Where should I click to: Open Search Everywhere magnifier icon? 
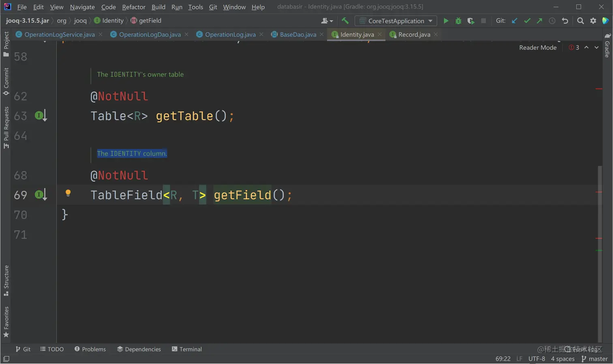pyautogui.click(x=580, y=21)
